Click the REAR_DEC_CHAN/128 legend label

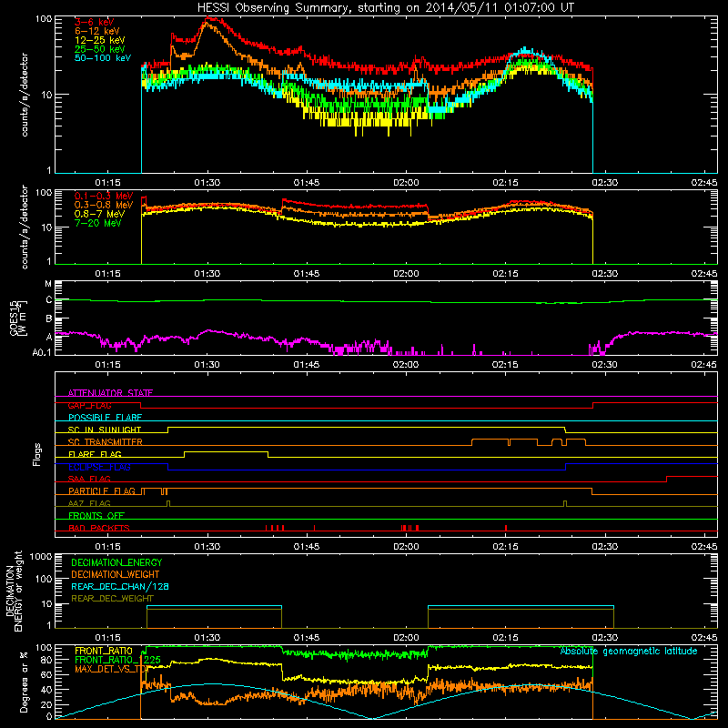[x=120, y=587]
